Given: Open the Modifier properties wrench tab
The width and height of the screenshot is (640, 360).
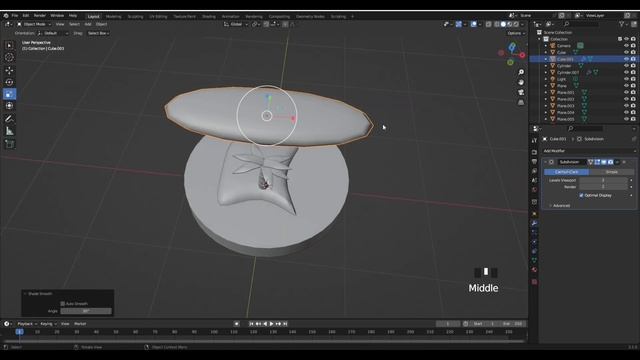Looking at the screenshot, I should 534,223.
